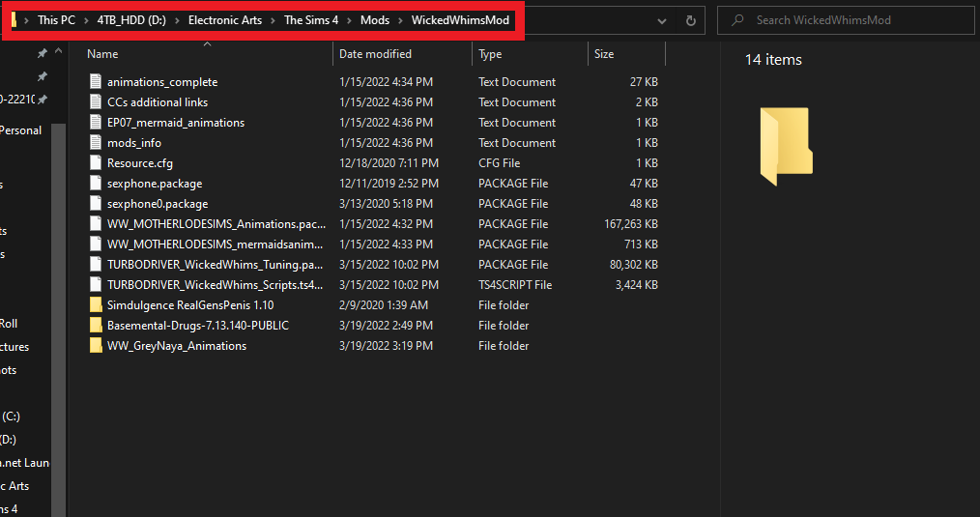Click the mods_info text document icon
Screen dimensions: 980x517
[96, 142]
